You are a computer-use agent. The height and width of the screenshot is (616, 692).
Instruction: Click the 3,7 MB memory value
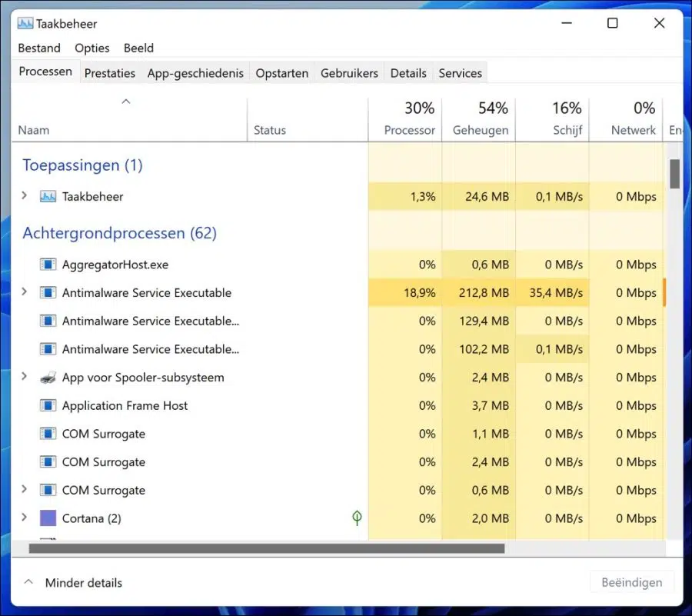pos(491,405)
